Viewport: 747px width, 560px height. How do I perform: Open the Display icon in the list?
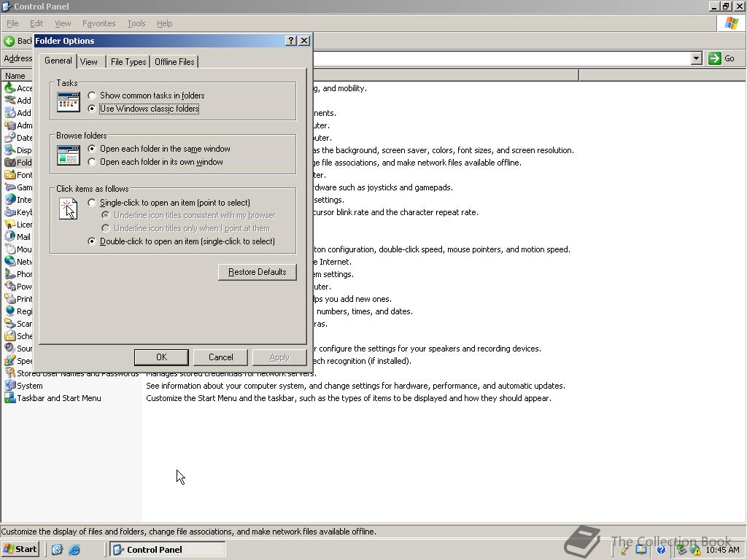[10, 150]
